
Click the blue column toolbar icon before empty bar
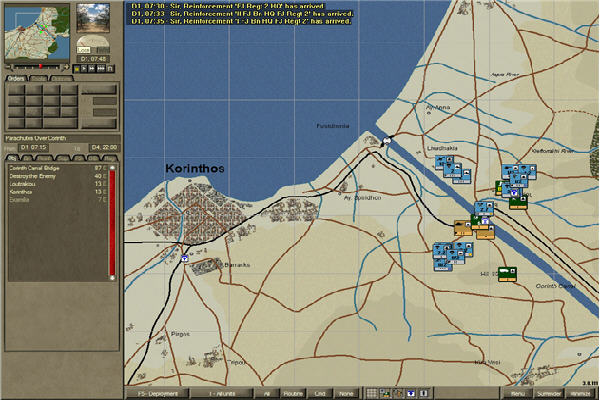click(424, 393)
